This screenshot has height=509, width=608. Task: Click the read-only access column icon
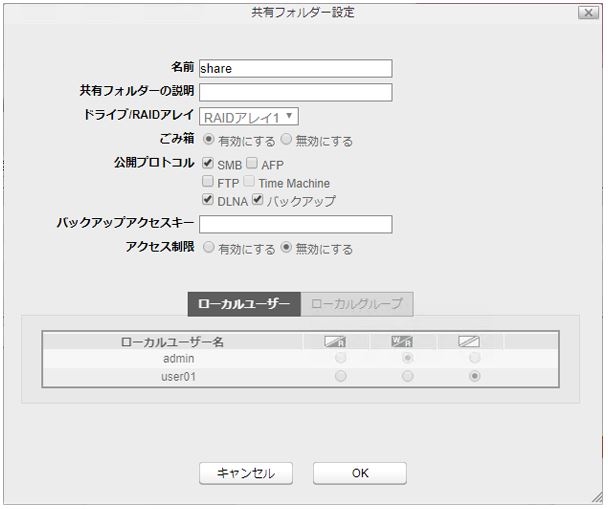[335, 342]
